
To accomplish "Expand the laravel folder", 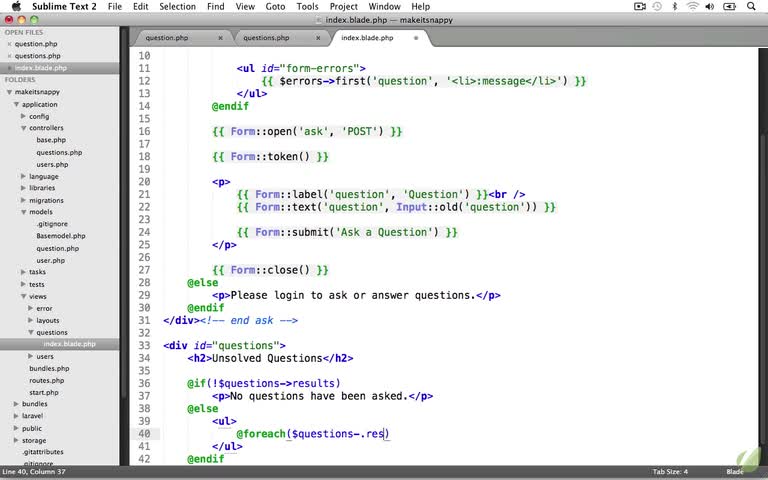I will click(16, 416).
